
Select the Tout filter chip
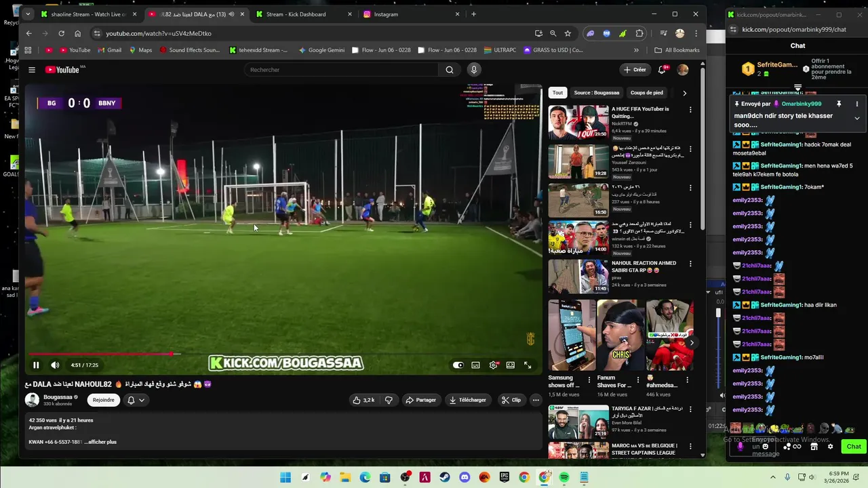pyautogui.click(x=557, y=93)
